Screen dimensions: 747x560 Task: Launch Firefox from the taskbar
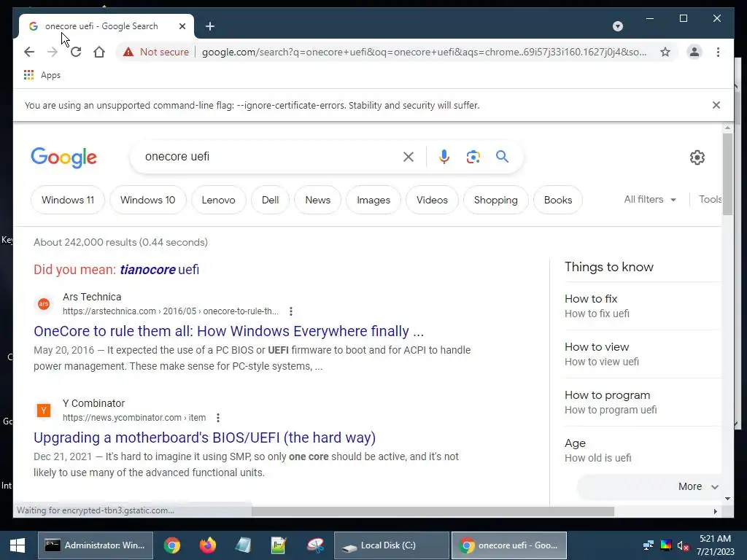208,545
